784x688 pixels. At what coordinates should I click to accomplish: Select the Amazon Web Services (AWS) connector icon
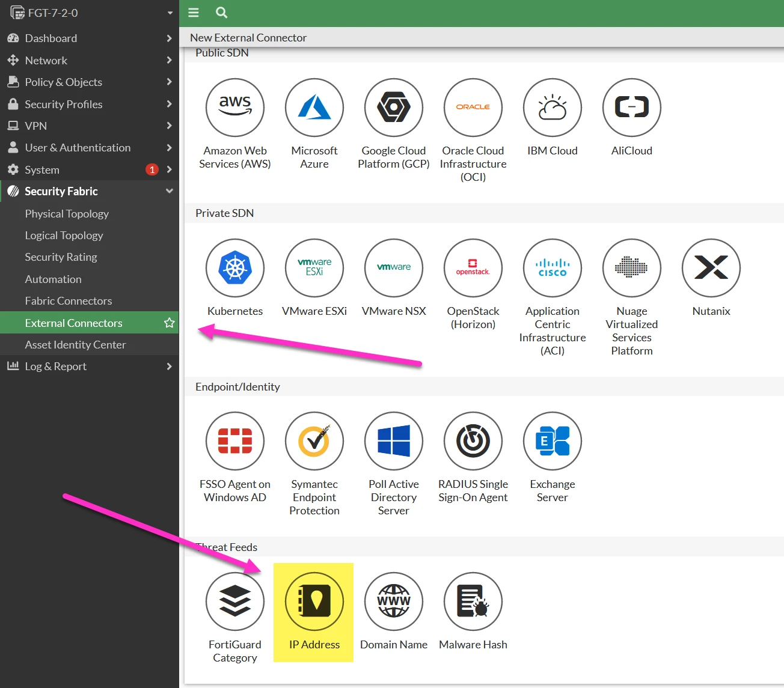[235, 108]
